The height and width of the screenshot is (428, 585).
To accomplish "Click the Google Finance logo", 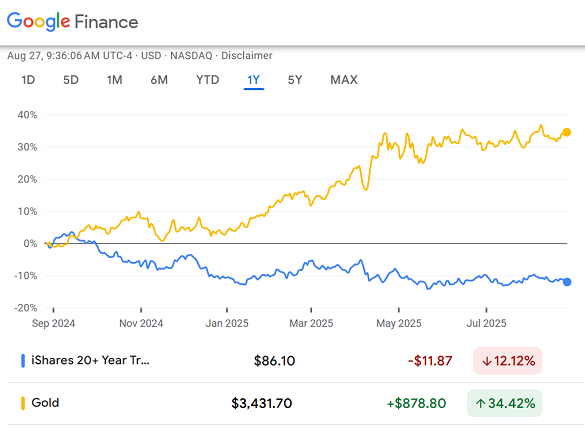I will 72,21.
